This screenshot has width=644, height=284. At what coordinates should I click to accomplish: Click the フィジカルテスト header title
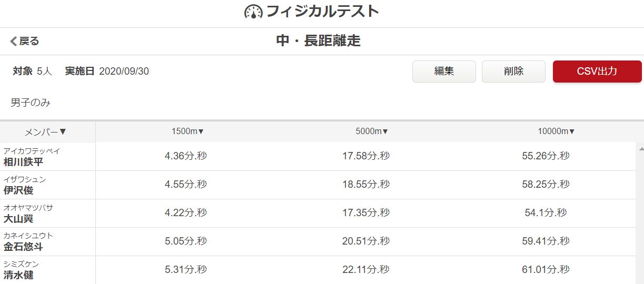click(323, 12)
